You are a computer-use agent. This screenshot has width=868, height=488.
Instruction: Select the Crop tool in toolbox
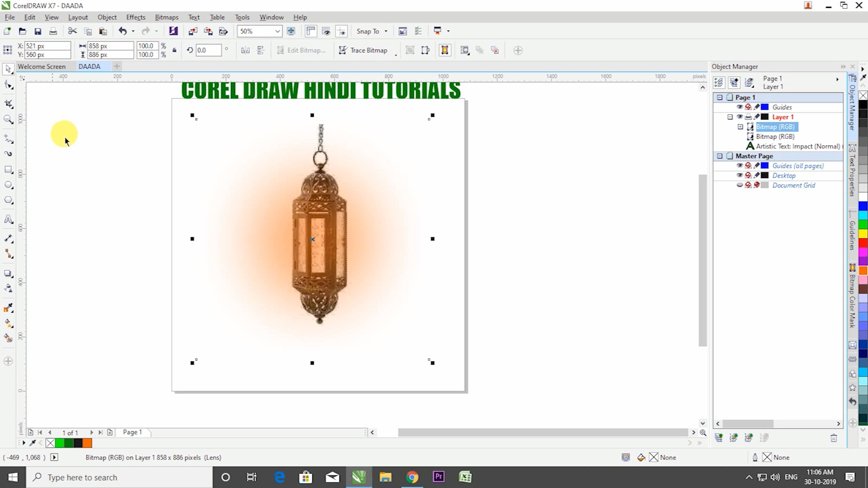[8, 103]
